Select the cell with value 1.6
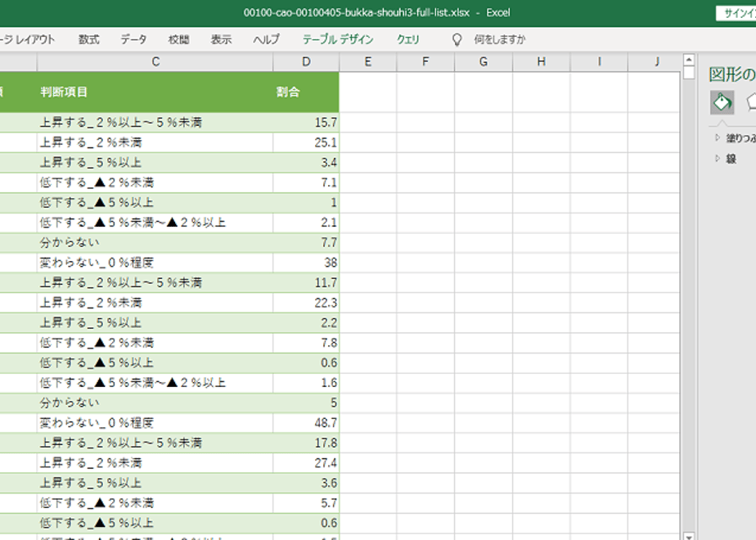 [306, 383]
